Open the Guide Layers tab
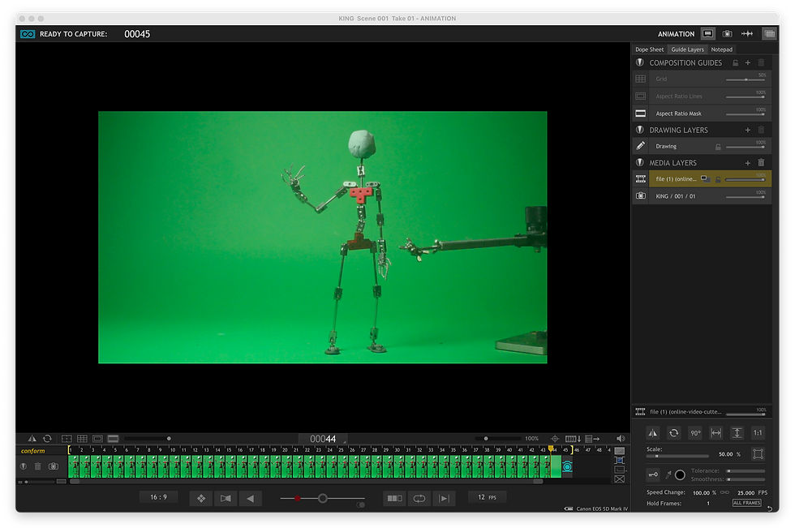The height and width of the screenshot is (532, 795). pyautogui.click(x=687, y=49)
